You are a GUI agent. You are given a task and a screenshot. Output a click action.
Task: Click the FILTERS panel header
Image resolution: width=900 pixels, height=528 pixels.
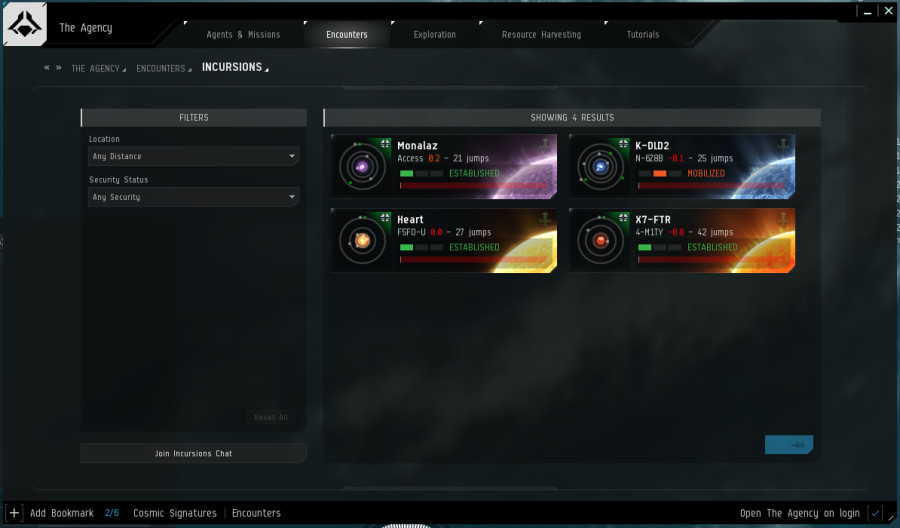click(x=193, y=118)
